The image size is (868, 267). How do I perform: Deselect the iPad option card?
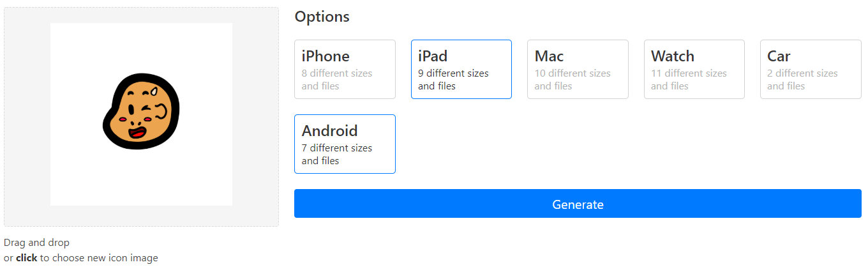point(461,69)
